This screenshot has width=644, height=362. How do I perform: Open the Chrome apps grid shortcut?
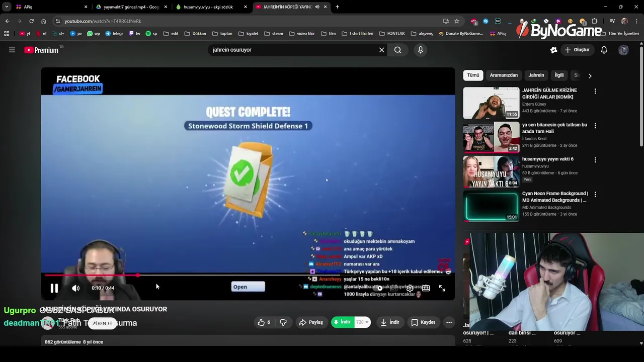(x=7, y=34)
